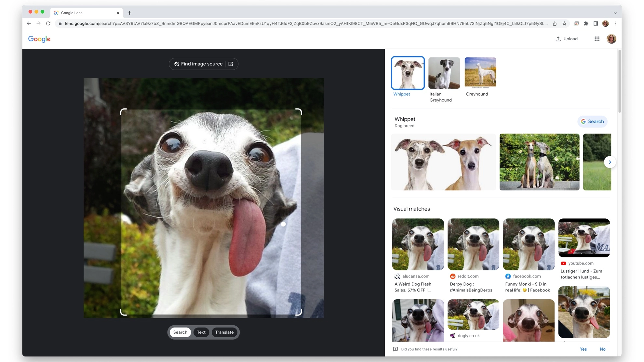The width and height of the screenshot is (644, 362).
Task: Switch to Text mode
Action: pyautogui.click(x=201, y=332)
